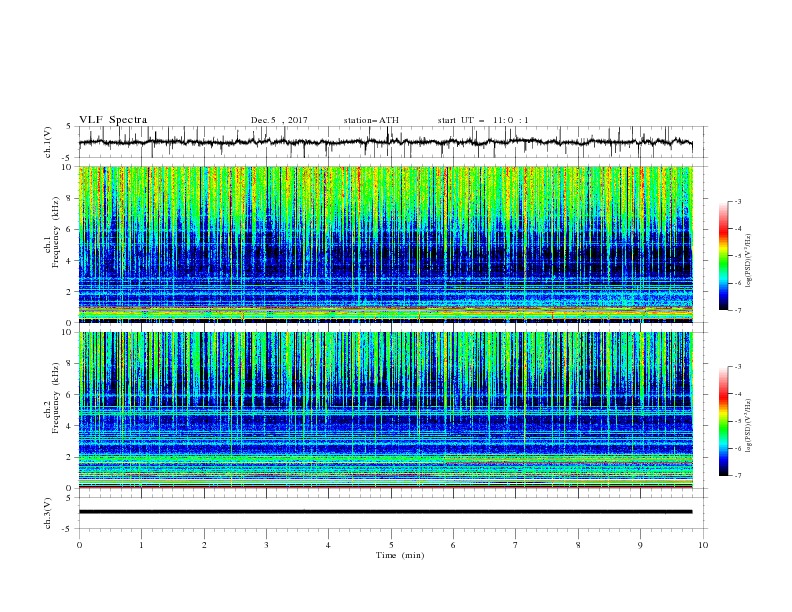Click the 'station=ATH' label
The width and height of the screenshot is (792, 612).
371,120
